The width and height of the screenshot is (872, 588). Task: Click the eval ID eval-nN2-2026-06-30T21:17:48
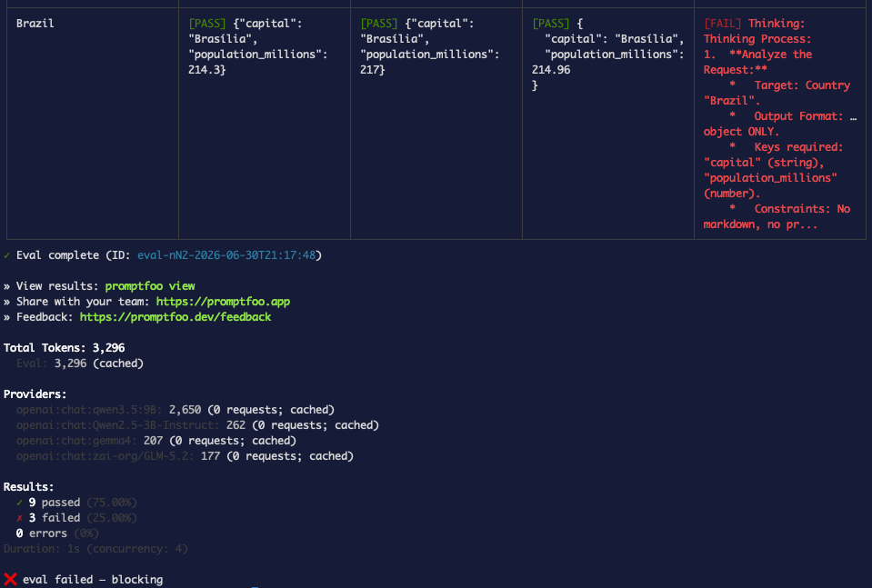pos(226,255)
